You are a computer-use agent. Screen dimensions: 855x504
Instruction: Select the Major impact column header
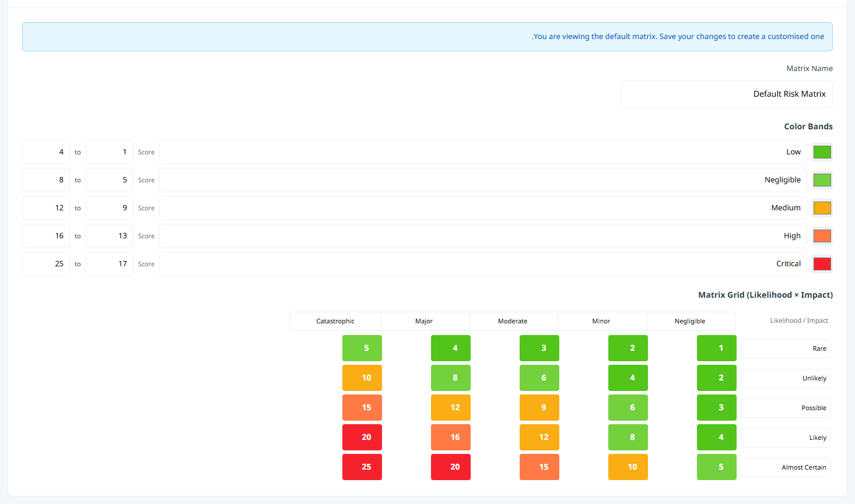tap(425, 322)
